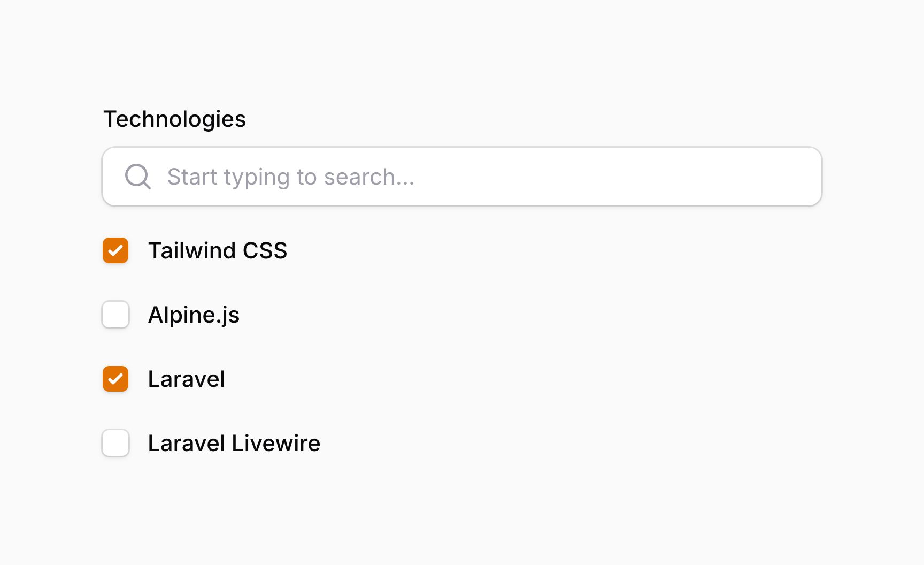Click the Technologies heading

[174, 119]
